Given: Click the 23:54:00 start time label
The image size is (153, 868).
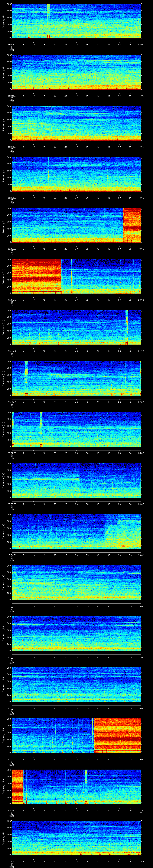Looking at the screenshot, I should click(12, 555).
